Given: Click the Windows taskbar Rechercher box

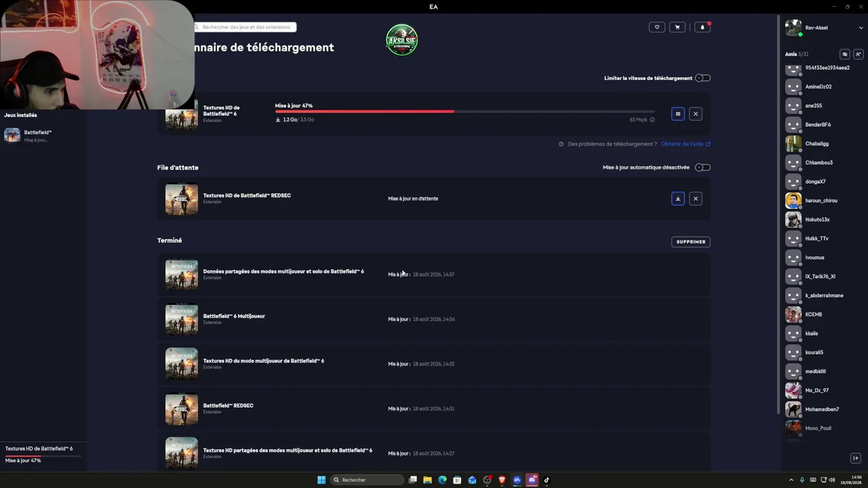Looking at the screenshot, I should click(366, 480).
